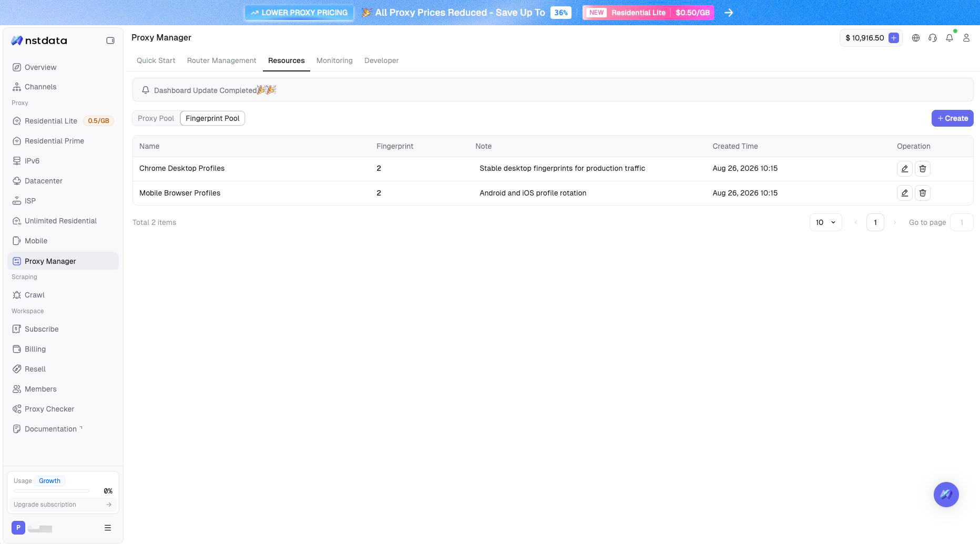Screen dimensions: 980x544
Task: Click the banner arrow on the right
Action: click(x=729, y=13)
